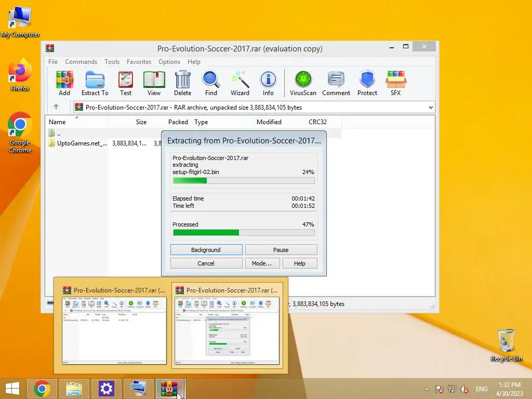Click the WinRAR title bar logo icon
The height and width of the screenshot is (399, 532).
(50, 48)
